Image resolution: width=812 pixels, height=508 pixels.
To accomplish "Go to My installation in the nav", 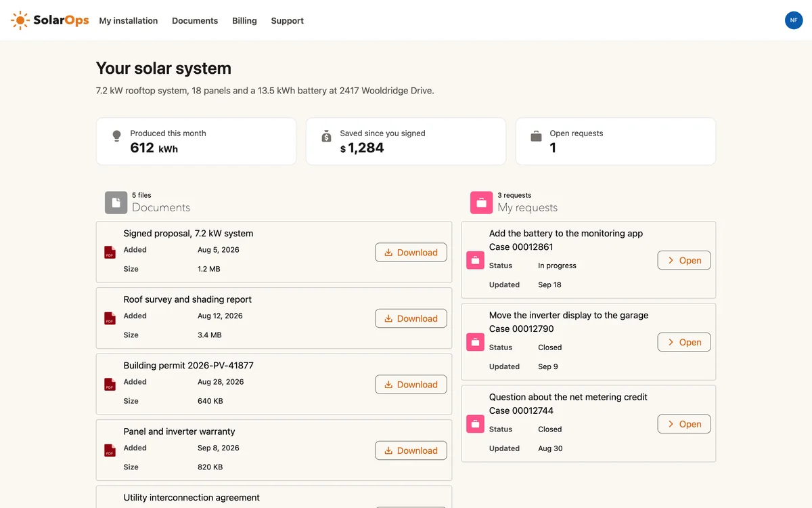I will (129, 20).
